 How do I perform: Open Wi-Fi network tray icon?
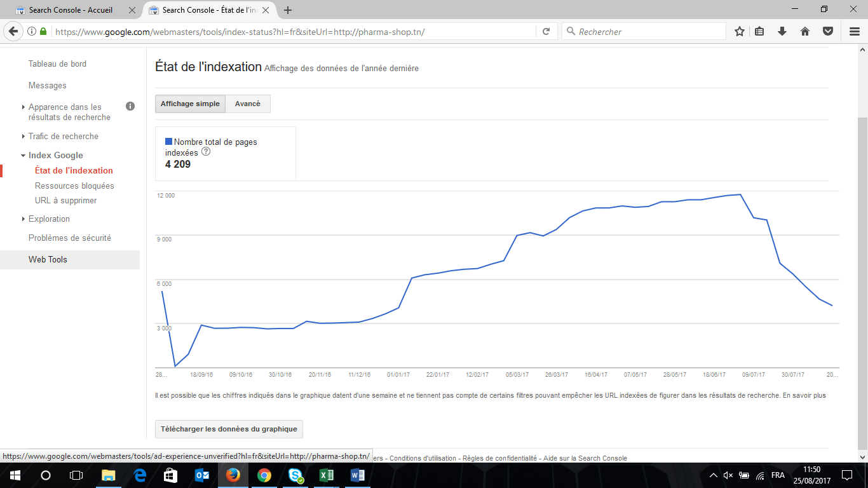pos(760,475)
